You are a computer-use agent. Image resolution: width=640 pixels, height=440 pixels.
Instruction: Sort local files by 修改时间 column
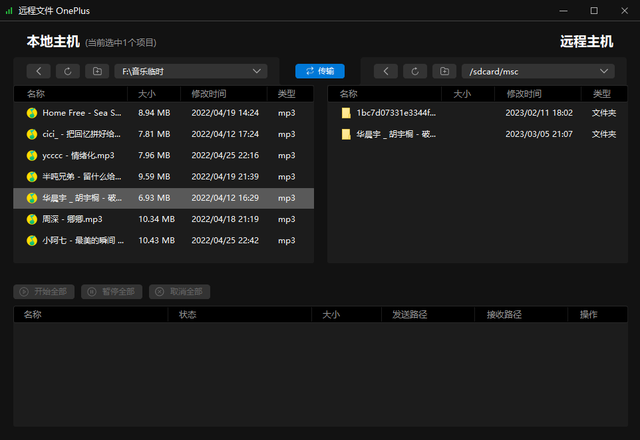click(x=210, y=93)
